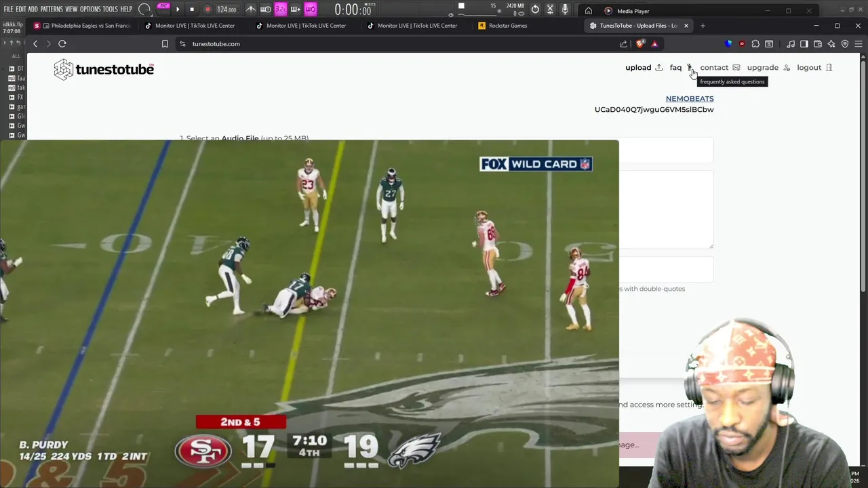Toggle the overdub/blend recording icon
Image resolution: width=868 pixels, height=488 pixels.
pos(295,9)
